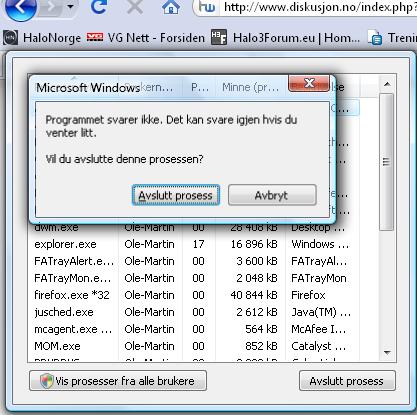The height and width of the screenshot is (415, 417).
Task: Open the Halo3Forum.eu bookmark
Action: [x=285, y=38]
